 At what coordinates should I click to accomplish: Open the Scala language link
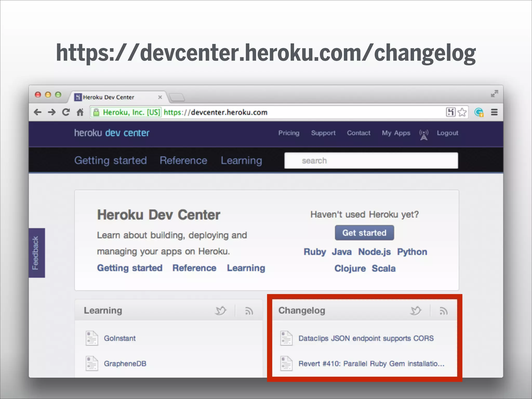pyautogui.click(x=384, y=268)
